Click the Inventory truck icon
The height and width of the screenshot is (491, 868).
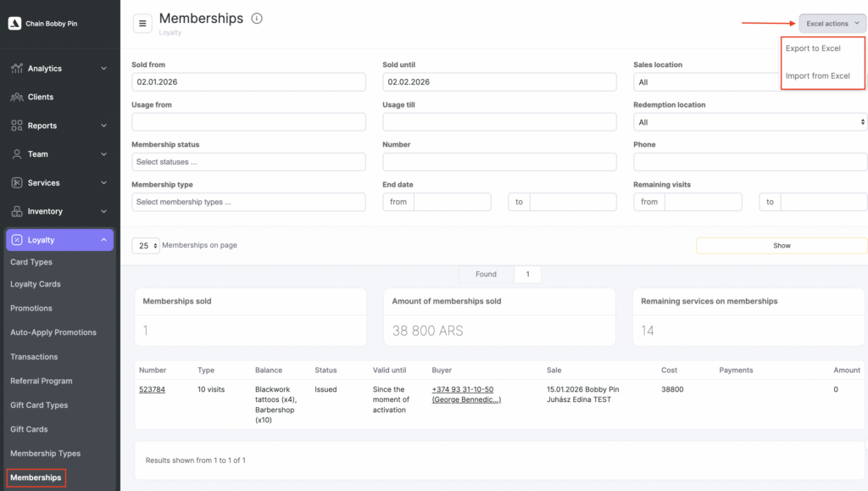pos(17,211)
